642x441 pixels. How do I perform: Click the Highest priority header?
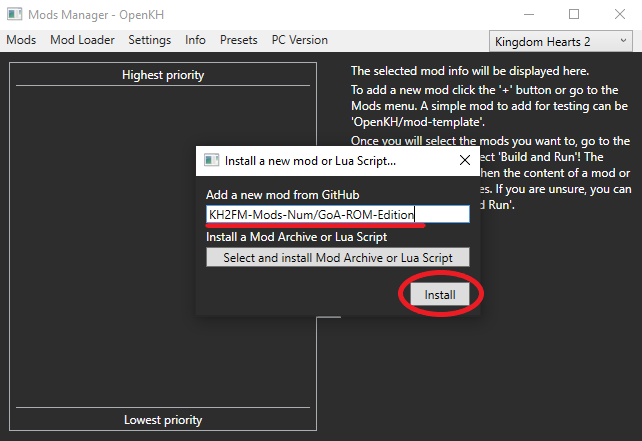pos(163,75)
